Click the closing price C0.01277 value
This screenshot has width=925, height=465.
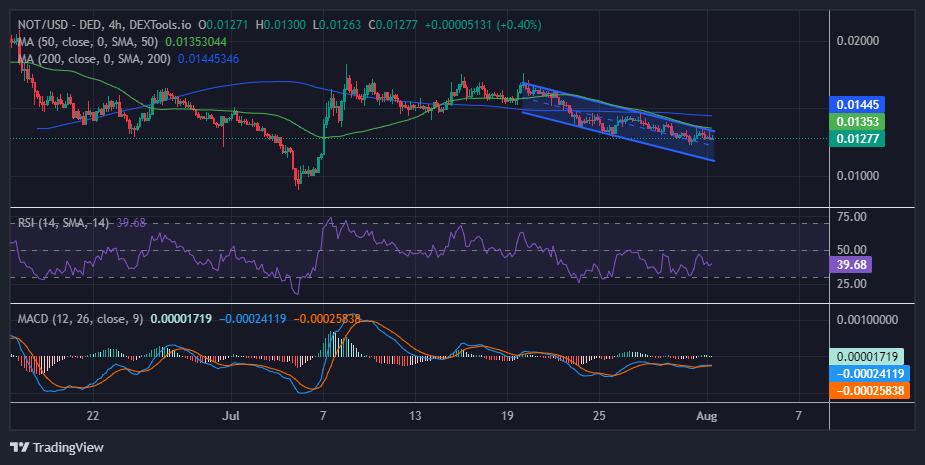393,25
